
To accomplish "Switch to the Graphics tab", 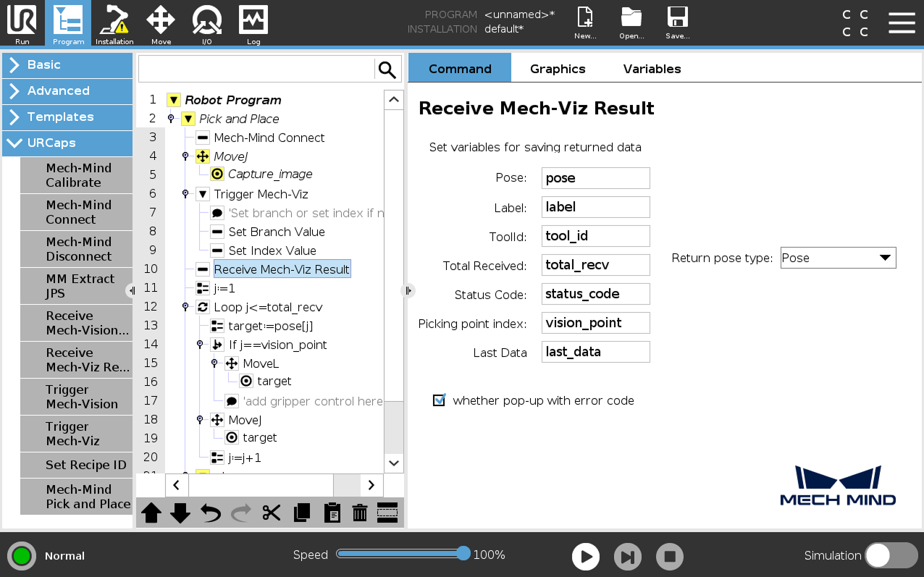I will [x=557, y=68].
